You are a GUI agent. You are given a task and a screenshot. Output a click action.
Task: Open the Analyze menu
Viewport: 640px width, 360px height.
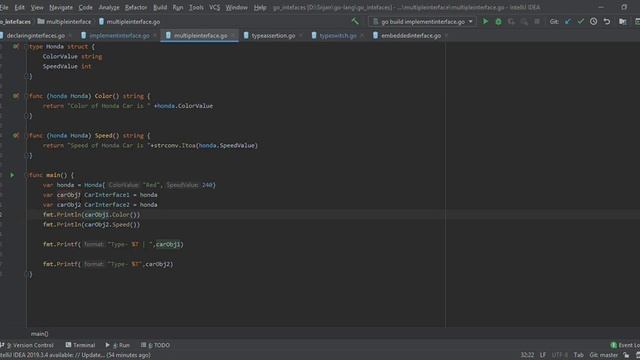tap(109, 7)
